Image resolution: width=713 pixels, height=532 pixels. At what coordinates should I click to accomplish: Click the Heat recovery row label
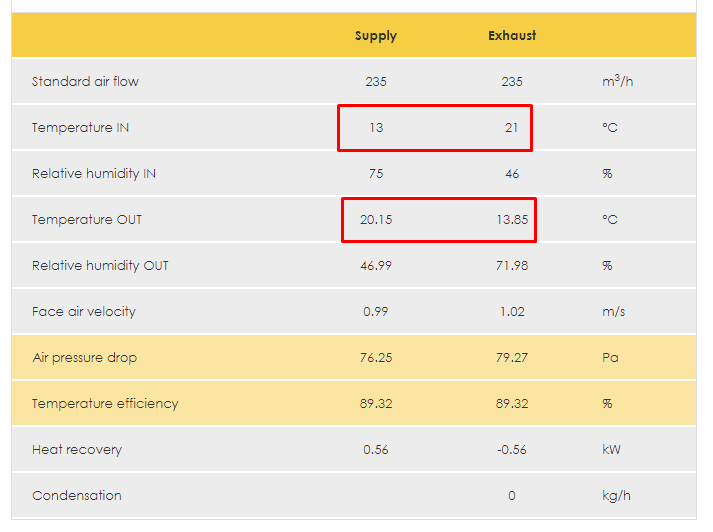coord(77,450)
